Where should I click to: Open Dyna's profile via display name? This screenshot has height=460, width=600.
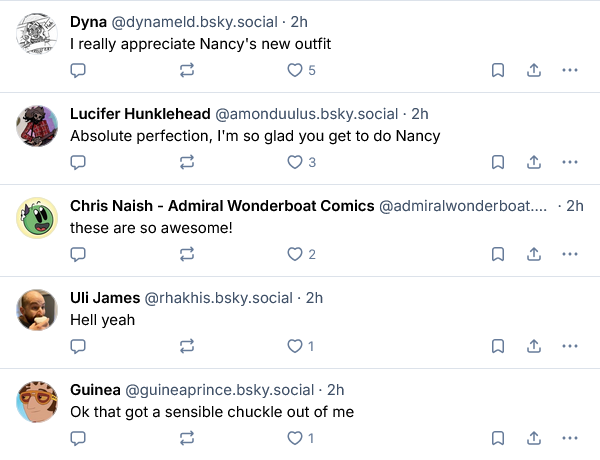coord(88,21)
